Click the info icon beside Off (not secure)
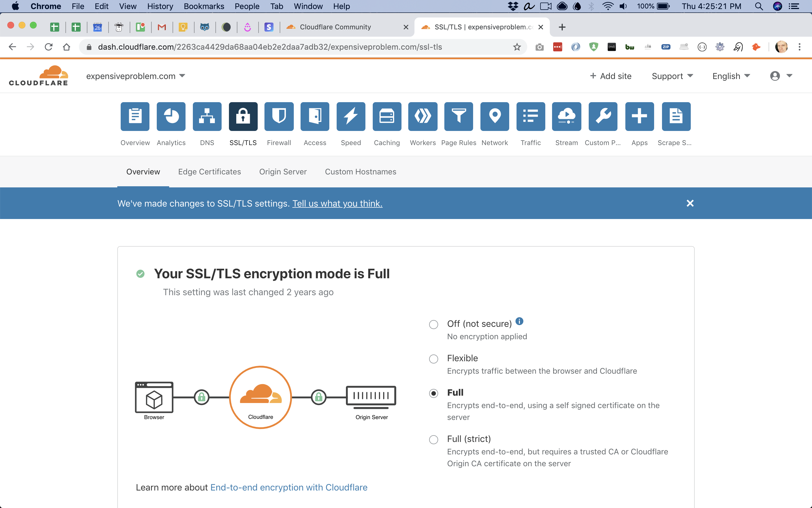 (x=519, y=321)
